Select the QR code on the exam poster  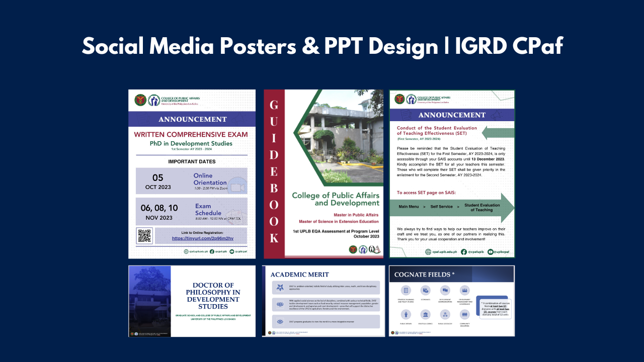[x=145, y=236]
